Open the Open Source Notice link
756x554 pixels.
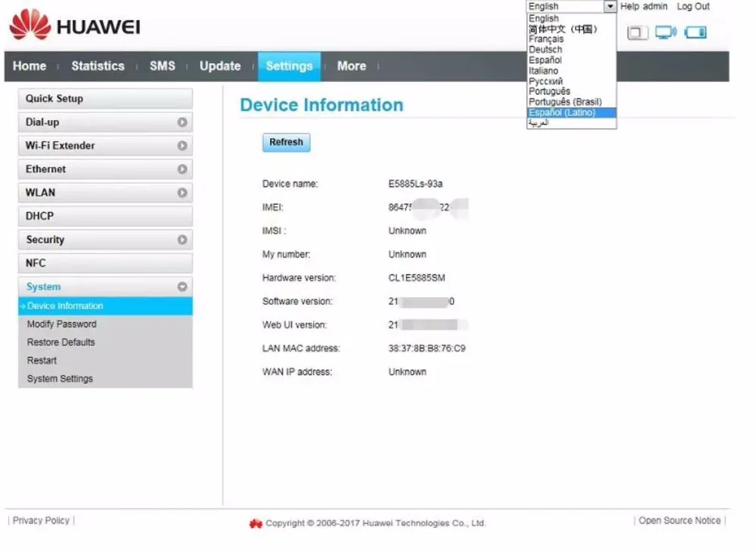click(x=680, y=520)
